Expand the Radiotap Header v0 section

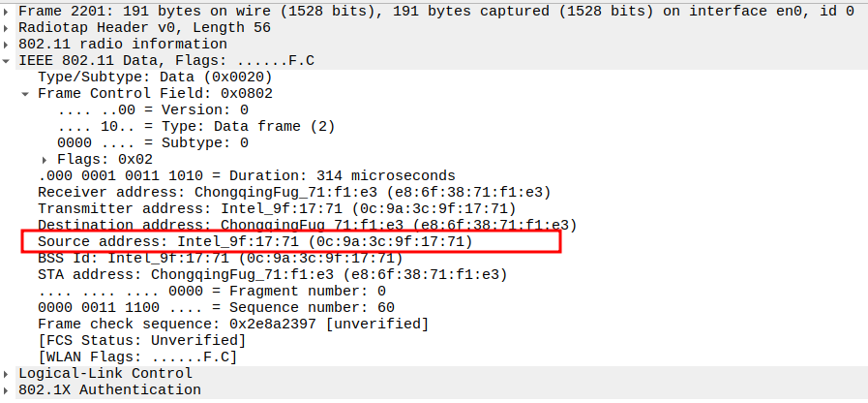pyautogui.click(x=8, y=28)
